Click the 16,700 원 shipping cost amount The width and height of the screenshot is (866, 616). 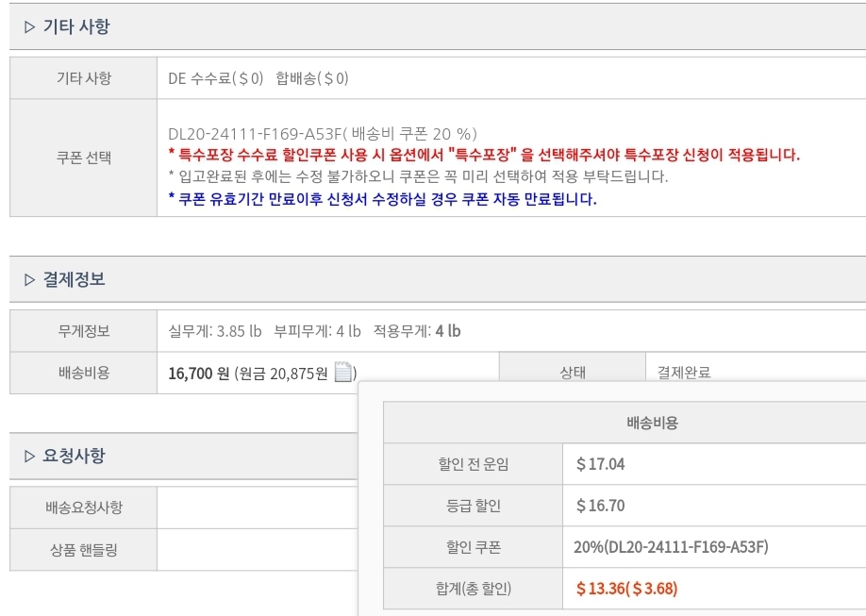198,374
